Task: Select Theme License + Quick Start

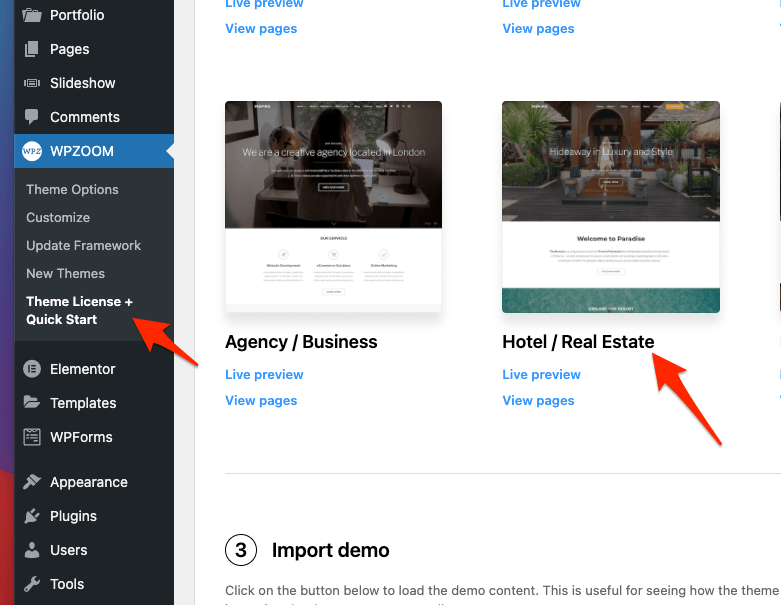Action: [79, 310]
